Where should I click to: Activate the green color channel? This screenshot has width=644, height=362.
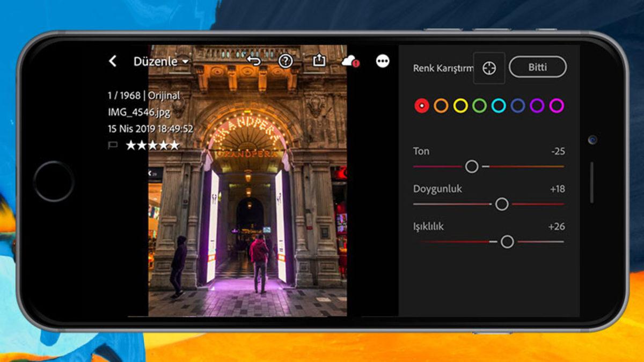coord(479,106)
